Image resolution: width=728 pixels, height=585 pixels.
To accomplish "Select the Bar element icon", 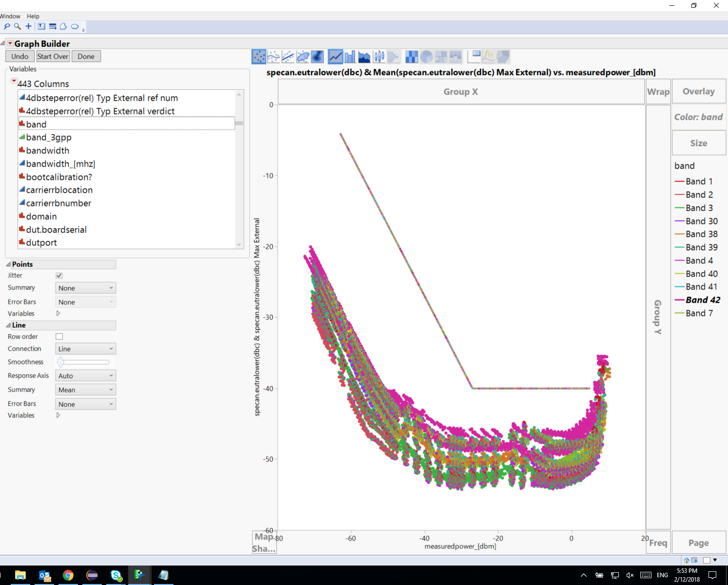I will [349, 56].
